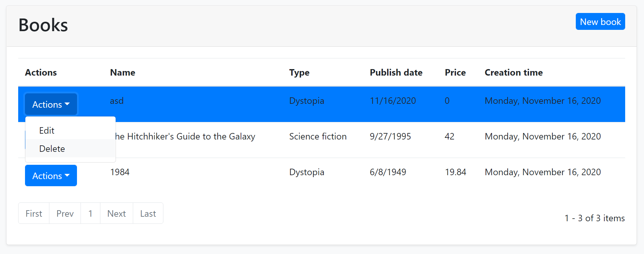Select the 1984 book name cell

tap(120, 172)
